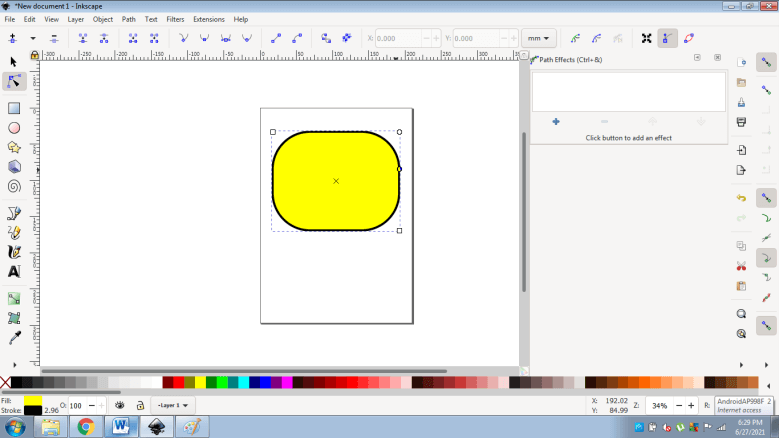Click zoom out minus button
The height and width of the screenshot is (438, 779).
pos(679,406)
